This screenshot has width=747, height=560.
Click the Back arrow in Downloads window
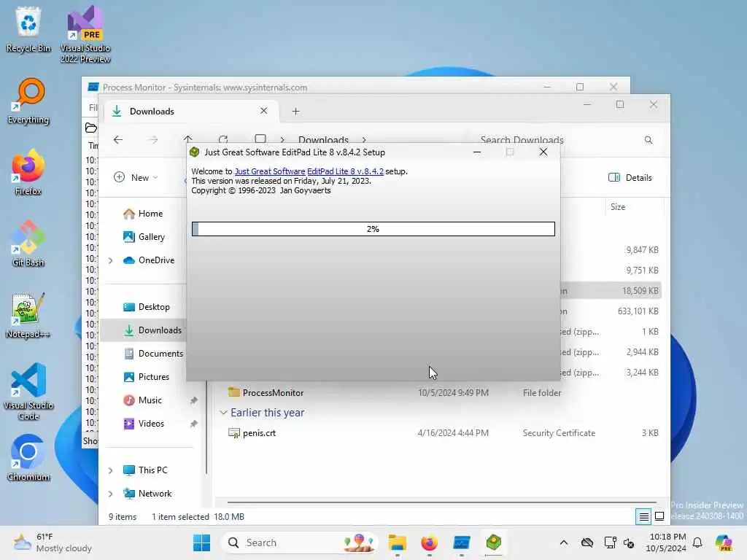118,139
